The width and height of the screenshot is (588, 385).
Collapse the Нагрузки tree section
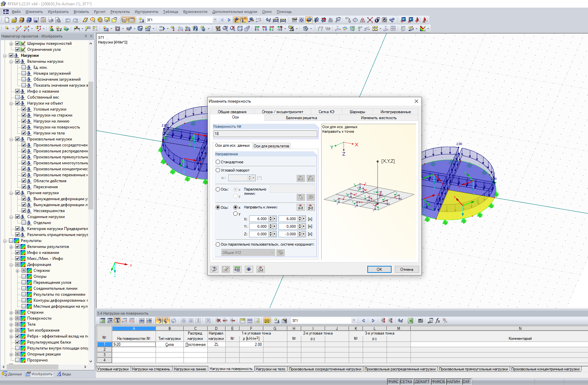tap(5, 55)
